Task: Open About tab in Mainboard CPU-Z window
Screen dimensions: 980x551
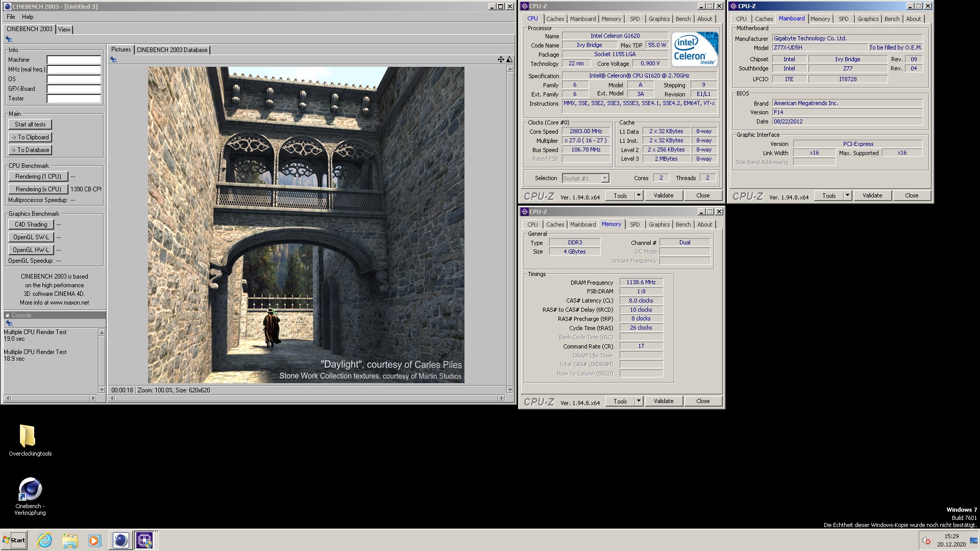Action: point(913,19)
